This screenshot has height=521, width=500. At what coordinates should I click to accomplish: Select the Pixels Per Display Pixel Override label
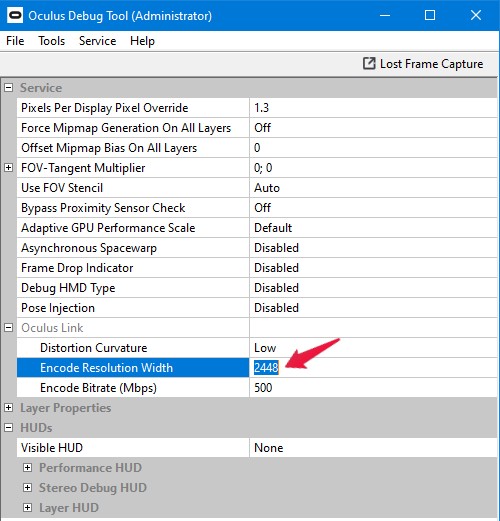105,108
